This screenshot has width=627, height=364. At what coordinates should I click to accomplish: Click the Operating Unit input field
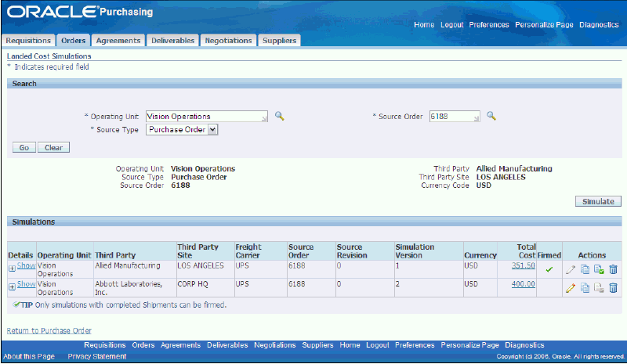tap(207, 117)
